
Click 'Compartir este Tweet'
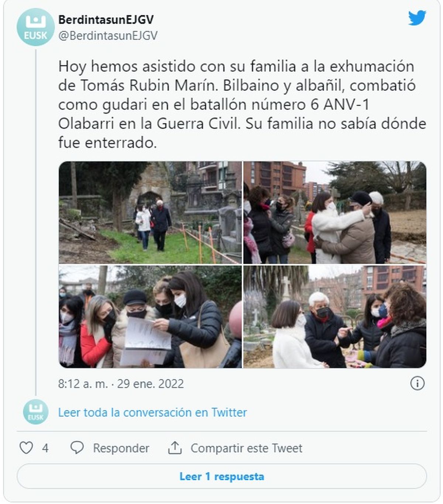(x=246, y=448)
